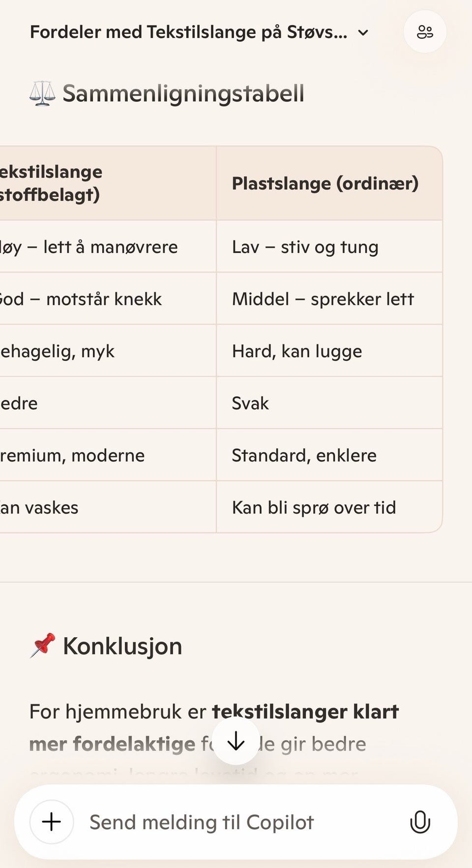Select the 'Standard, enklere' cell
Viewport: 472px width, 868px height.
[304, 455]
